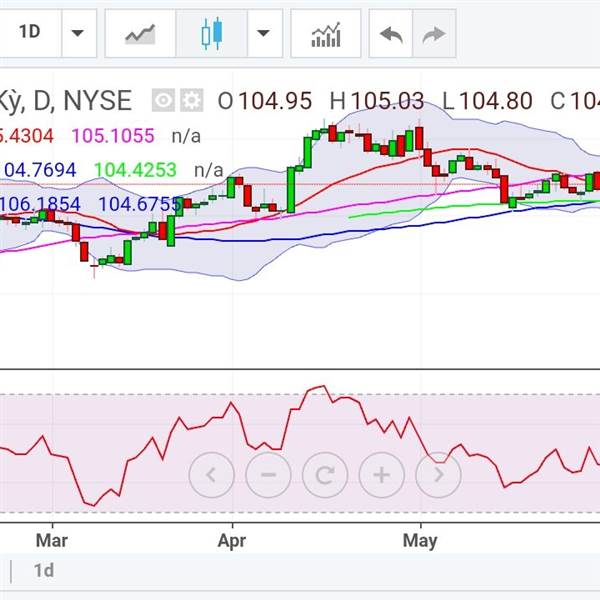Image resolution: width=600 pixels, height=600 pixels.
Task: Click the low price L 104.80
Action: coord(487,101)
